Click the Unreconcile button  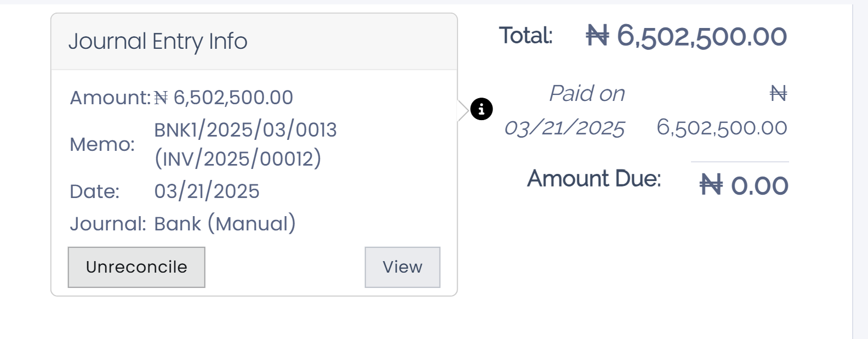point(136,267)
